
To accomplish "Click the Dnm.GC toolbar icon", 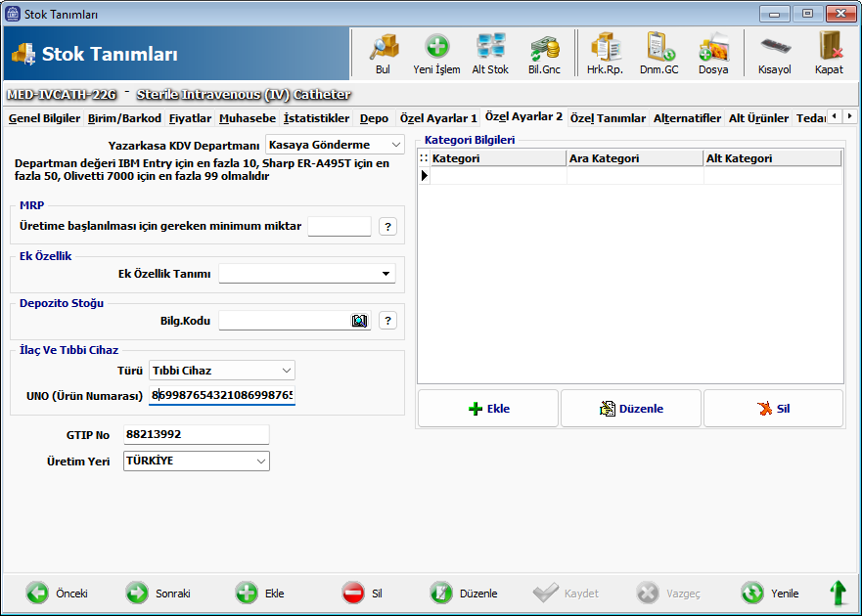I will pyautogui.click(x=658, y=53).
